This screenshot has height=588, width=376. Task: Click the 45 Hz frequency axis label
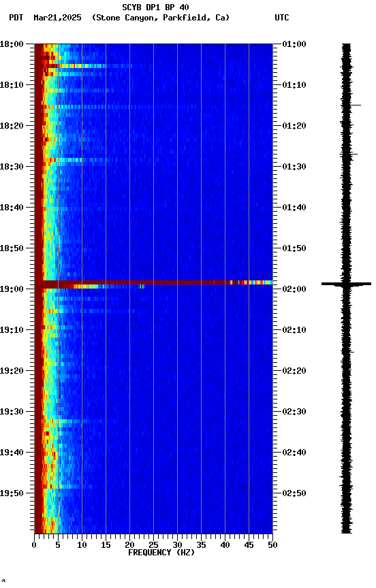[x=249, y=545]
